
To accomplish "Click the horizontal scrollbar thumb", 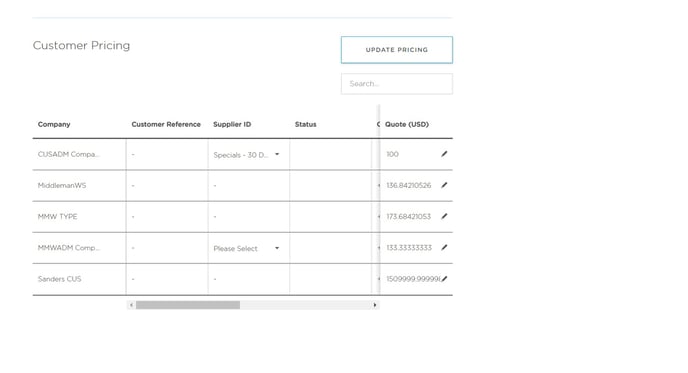I will pos(188,305).
